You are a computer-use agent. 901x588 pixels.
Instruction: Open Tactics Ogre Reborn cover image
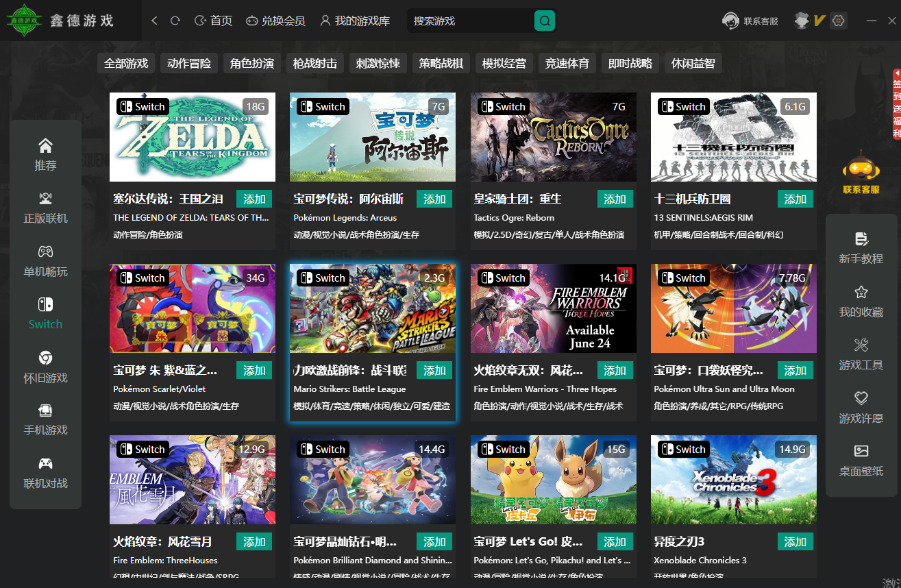coord(554,137)
